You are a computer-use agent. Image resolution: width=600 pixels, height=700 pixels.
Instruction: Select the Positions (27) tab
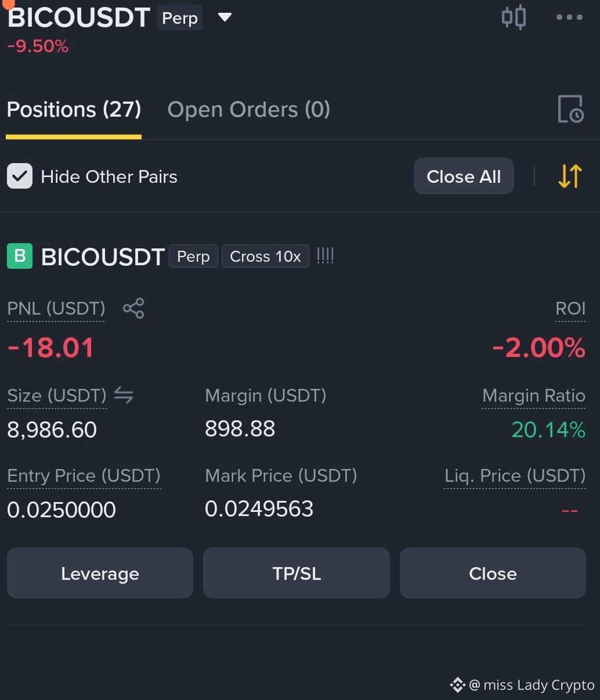74,109
